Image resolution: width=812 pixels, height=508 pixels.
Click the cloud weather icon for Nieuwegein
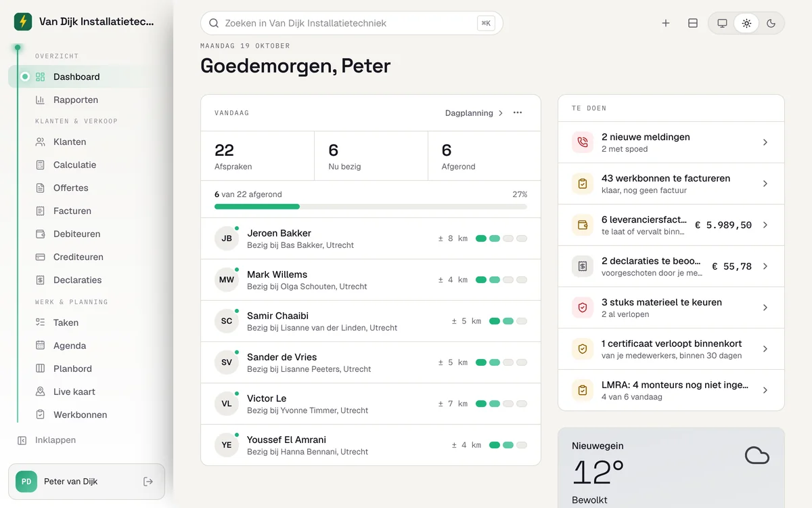coord(757,455)
